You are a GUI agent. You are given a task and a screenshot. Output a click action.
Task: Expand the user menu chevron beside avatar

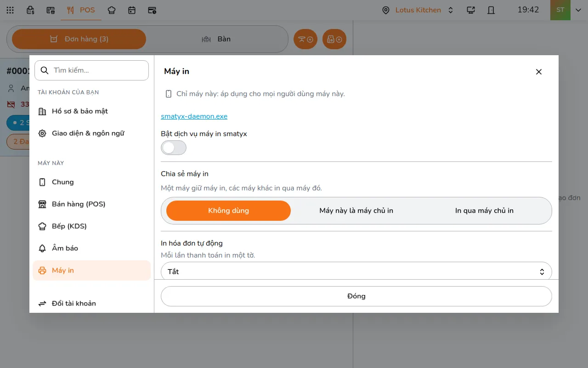point(578,10)
